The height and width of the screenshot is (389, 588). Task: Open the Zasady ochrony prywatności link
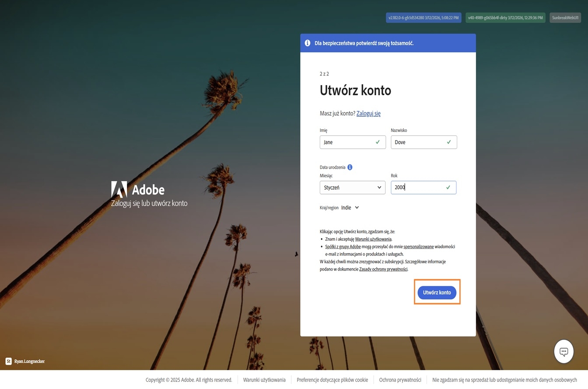[x=382, y=269]
